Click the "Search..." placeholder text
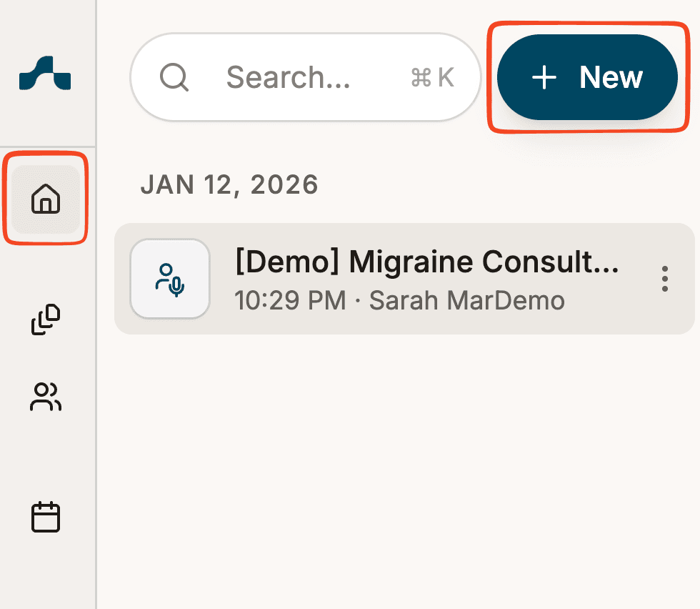 pyautogui.click(x=289, y=77)
